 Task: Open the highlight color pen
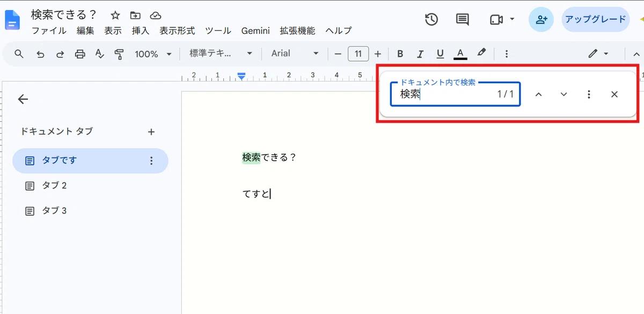481,53
